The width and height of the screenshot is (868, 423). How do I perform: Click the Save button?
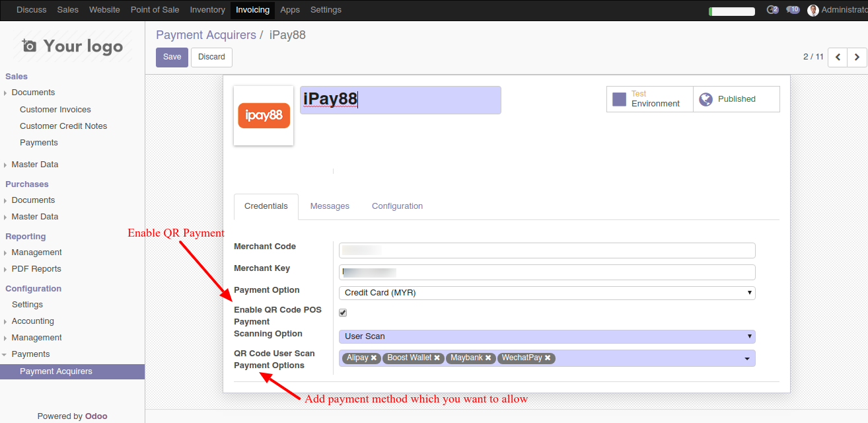point(172,57)
